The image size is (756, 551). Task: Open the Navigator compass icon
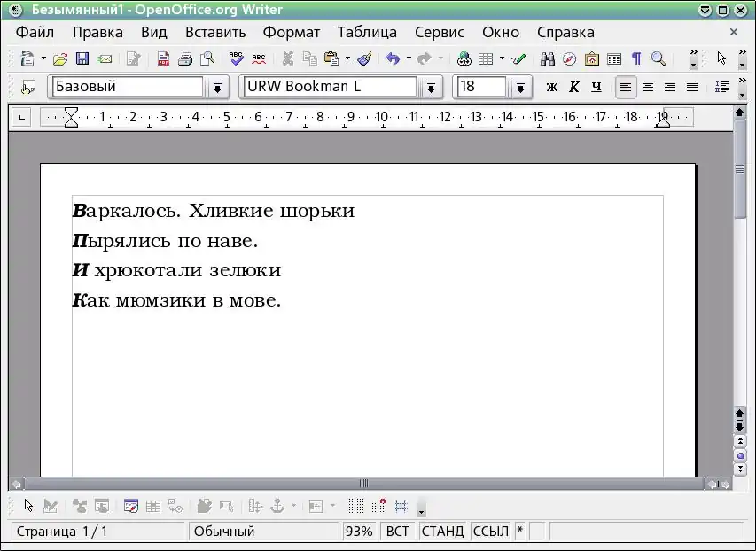570,59
